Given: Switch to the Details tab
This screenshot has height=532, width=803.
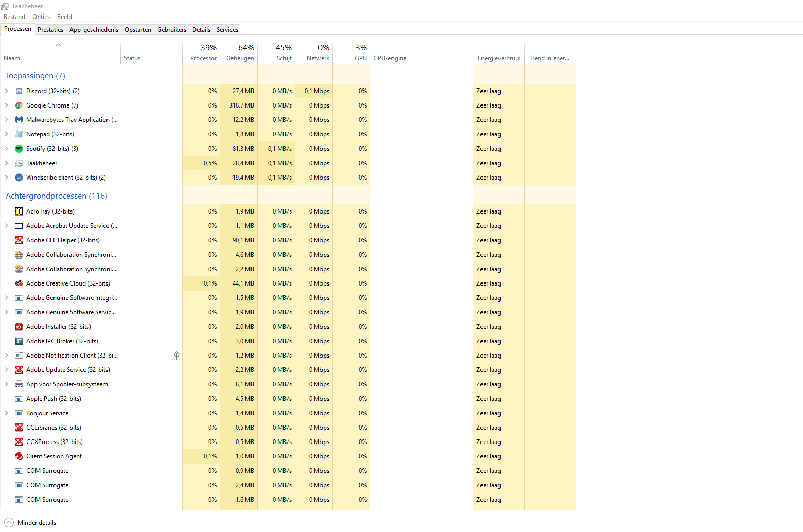Looking at the screenshot, I should tap(201, 30).
